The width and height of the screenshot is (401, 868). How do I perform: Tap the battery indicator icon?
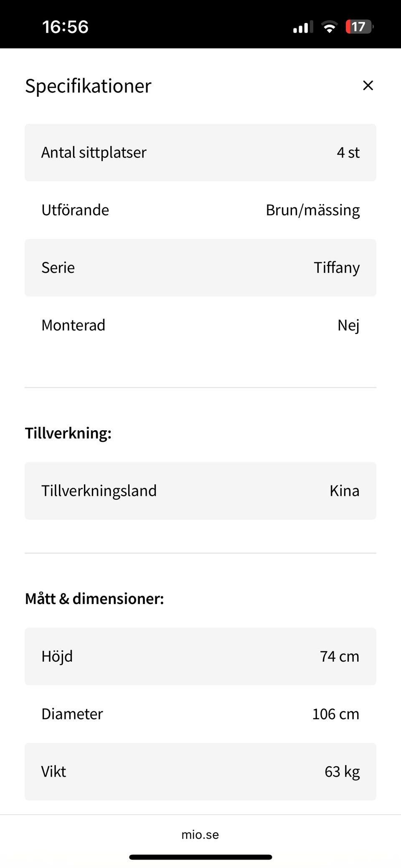coord(359,27)
